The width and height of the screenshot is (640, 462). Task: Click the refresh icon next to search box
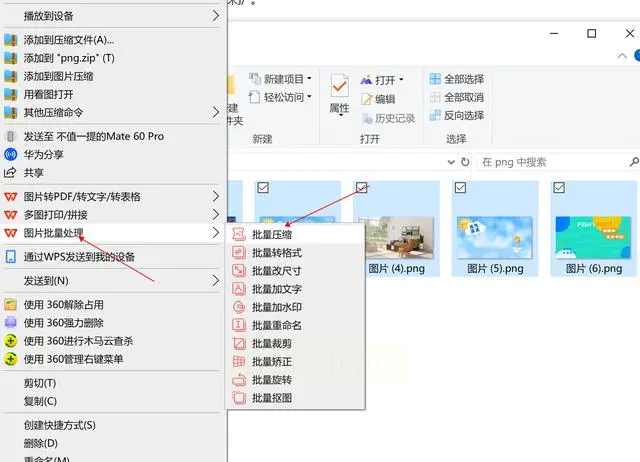[465, 162]
